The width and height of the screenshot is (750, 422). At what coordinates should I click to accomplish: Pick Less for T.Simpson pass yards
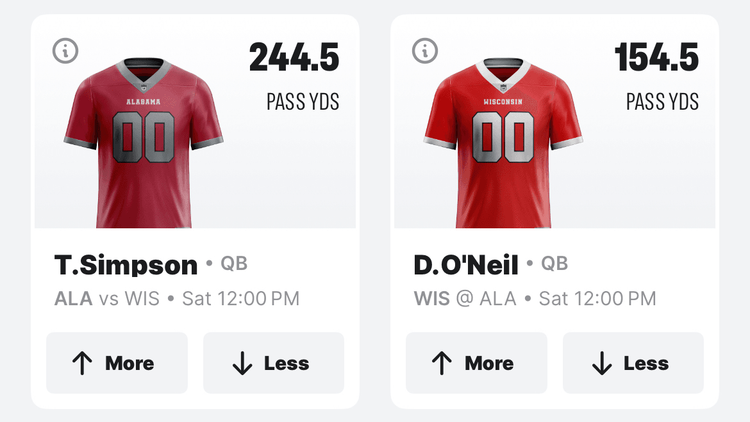273,363
